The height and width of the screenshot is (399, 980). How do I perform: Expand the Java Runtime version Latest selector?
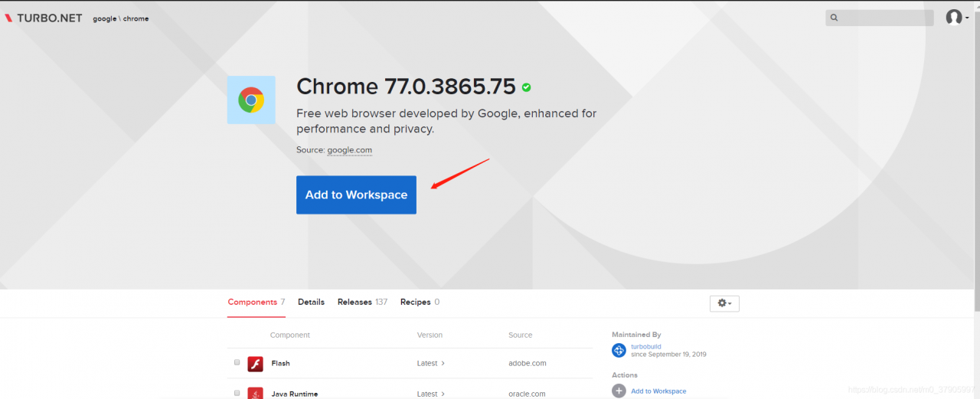[x=430, y=394]
